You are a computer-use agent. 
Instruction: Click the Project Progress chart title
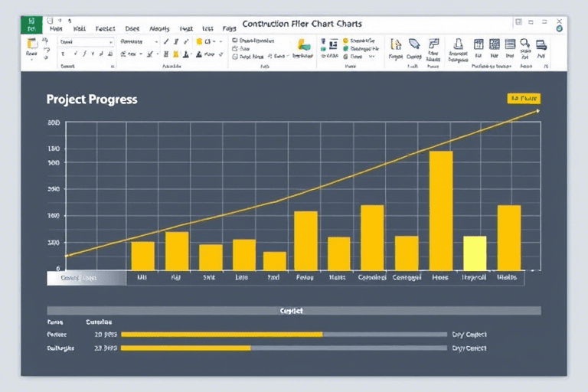[x=92, y=100]
